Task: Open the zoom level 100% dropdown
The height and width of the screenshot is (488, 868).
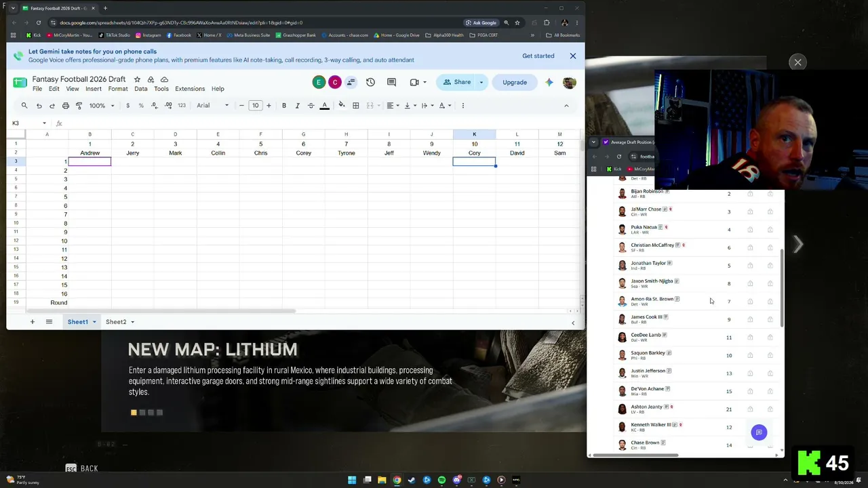Action: 102,105
